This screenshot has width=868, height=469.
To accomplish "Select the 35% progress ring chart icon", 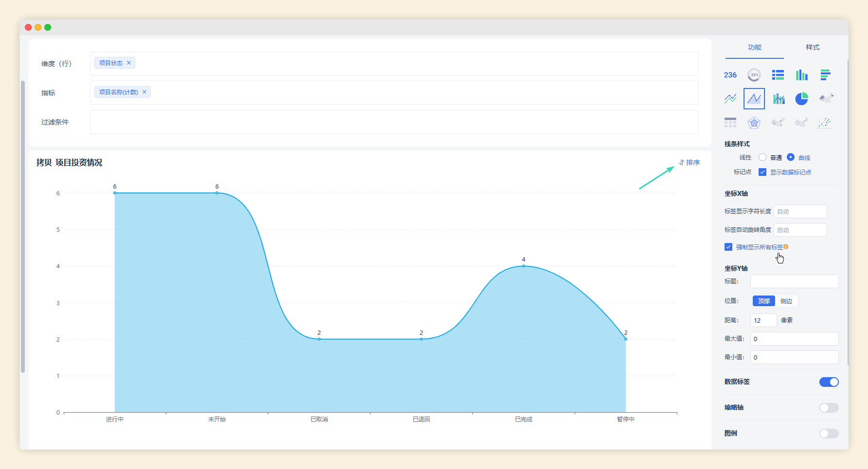I will tap(754, 75).
